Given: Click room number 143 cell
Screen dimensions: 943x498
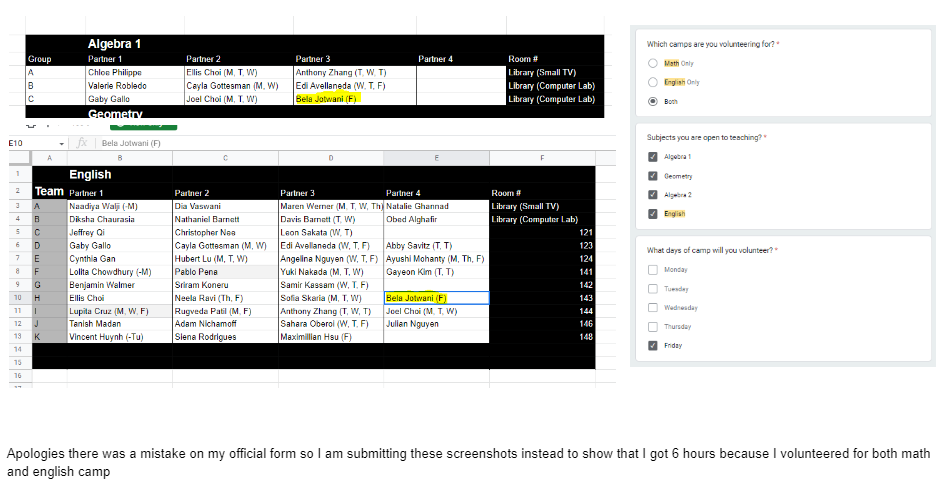Looking at the screenshot, I should (x=542, y=298).
